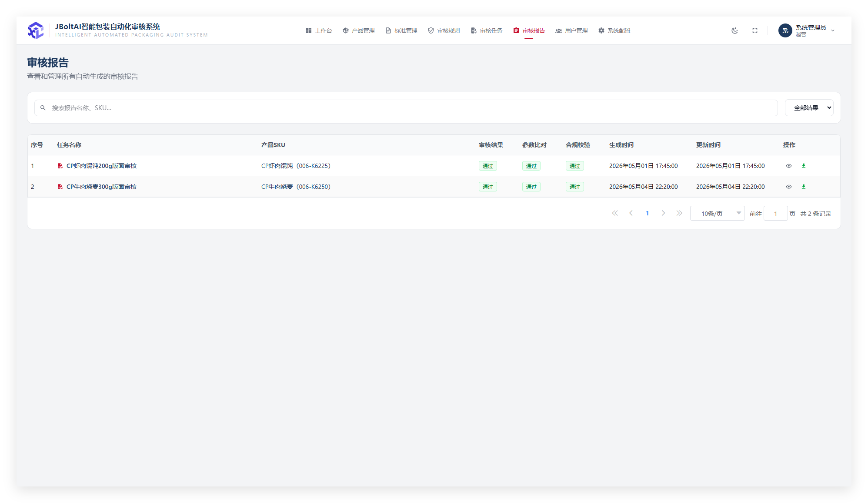Click 合规校验 通过 tag in row 2
The height and width of the screenshot is (503, 868).
click(575, 187)
